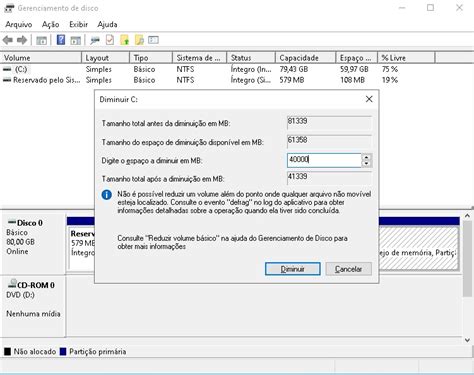This screenshot has width=474, height=375.
Task: Click the yellow folder with magnifier icon
Action: pyautogui.click(x=139, y=40)
